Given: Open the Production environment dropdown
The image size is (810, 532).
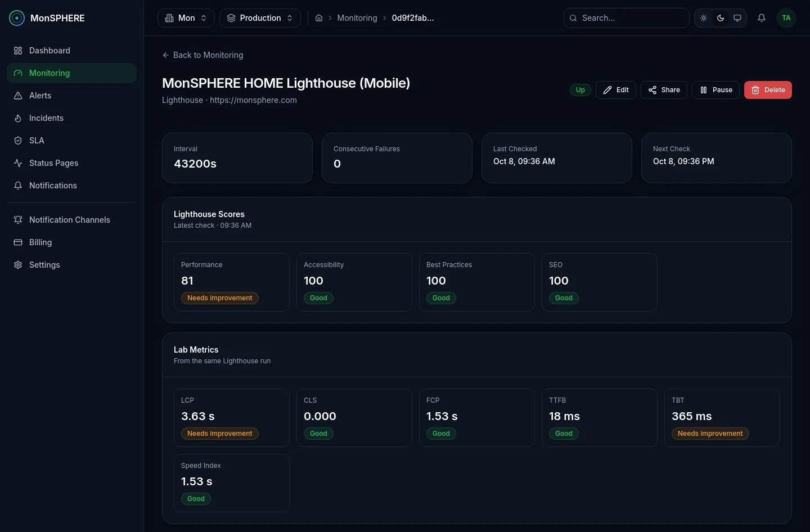Looking at the screenshot, I should [x=260, y=18].
